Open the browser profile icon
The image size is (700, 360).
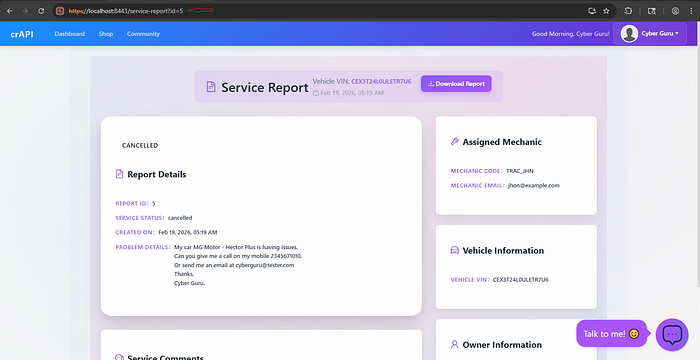click(675, 11)
